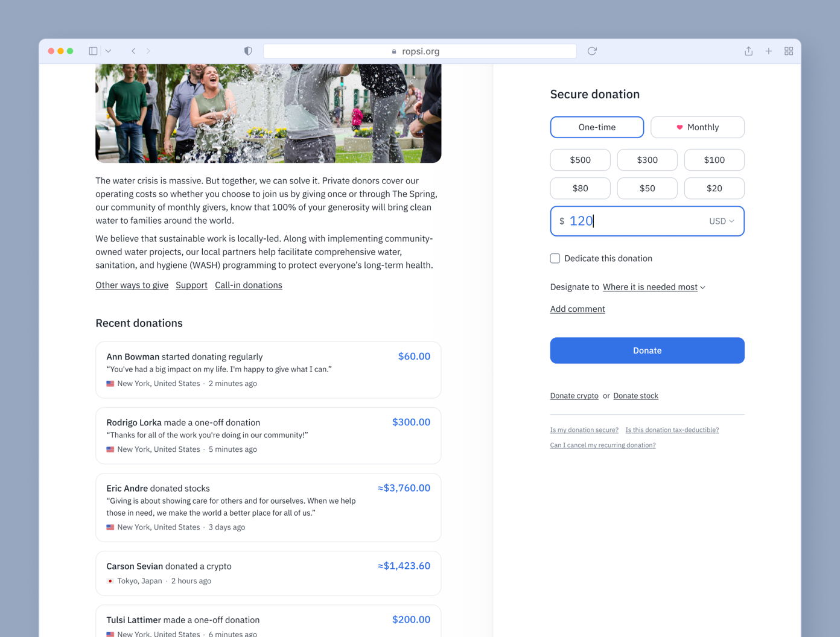
Task: Toggle the browser sidebar icon
Action: 93,51
